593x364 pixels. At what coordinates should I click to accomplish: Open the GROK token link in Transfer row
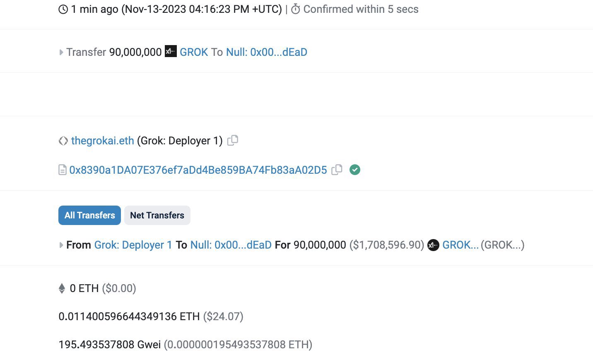point(194,52)
